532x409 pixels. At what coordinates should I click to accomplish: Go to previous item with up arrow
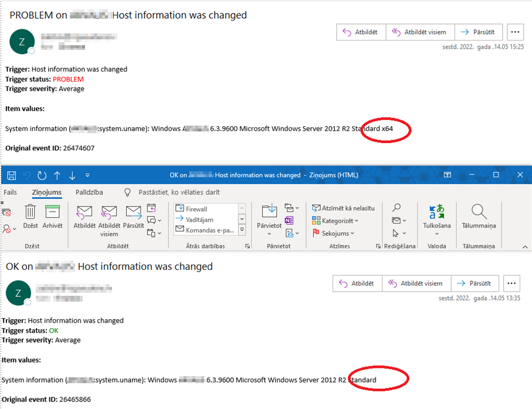click(x=57, y=175)
